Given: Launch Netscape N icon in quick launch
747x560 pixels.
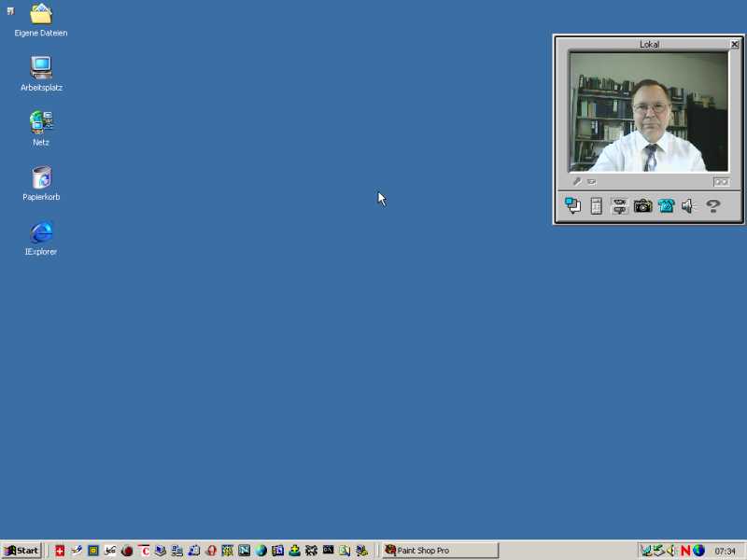Looking at the screenshot, I should click(x=245, y=551).
